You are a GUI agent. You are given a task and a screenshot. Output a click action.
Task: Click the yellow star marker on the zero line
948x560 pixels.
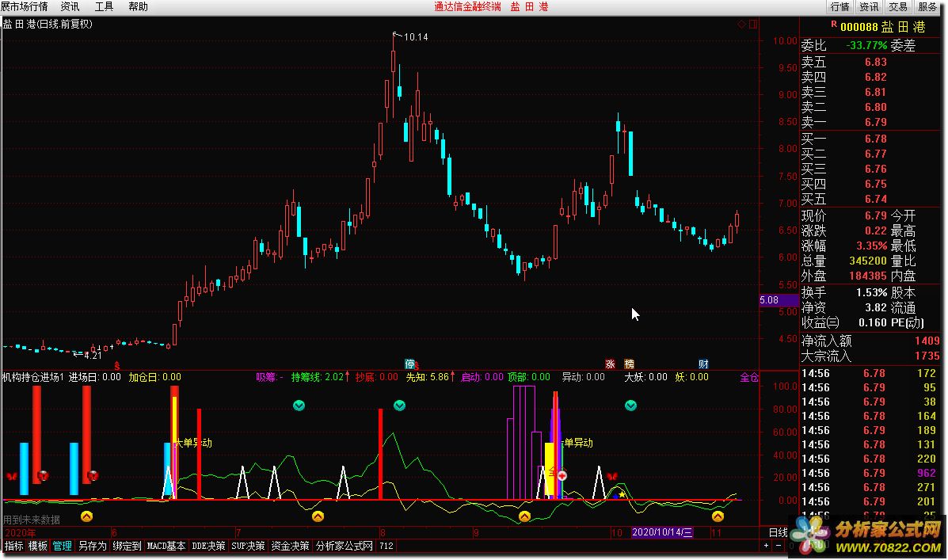622,494
